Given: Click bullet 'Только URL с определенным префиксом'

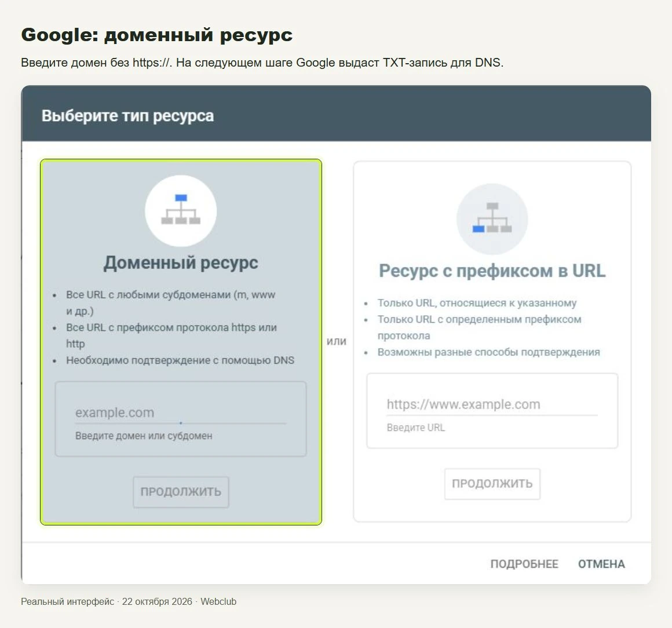Looking at the screenshot, I should point(479,327).
